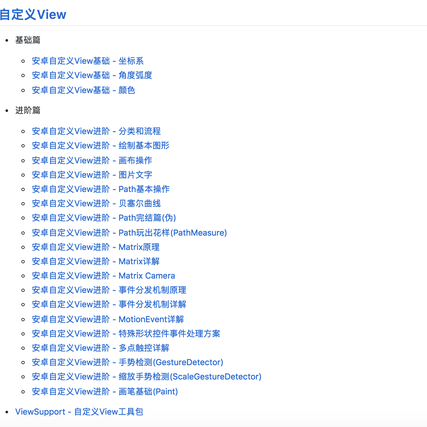
Task: Open link 安卓自定义View进阶 - 绘制基本图形
Action: coord(101,146)
